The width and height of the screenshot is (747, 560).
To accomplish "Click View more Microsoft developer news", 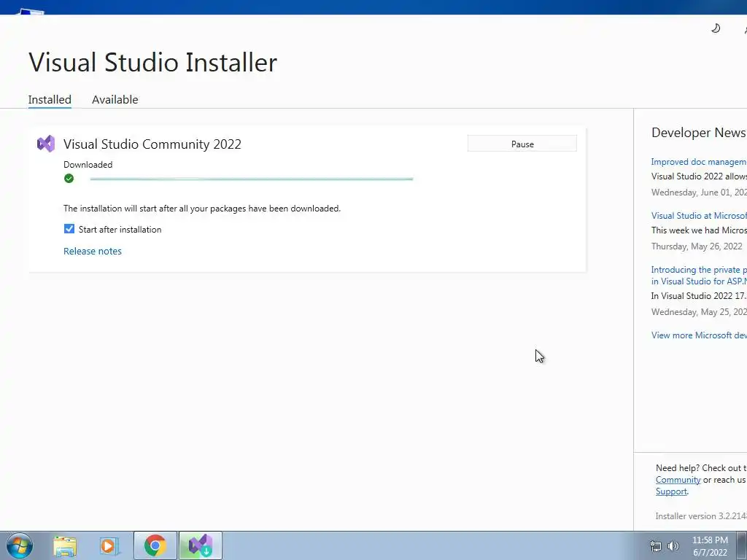I will (698, 335).
